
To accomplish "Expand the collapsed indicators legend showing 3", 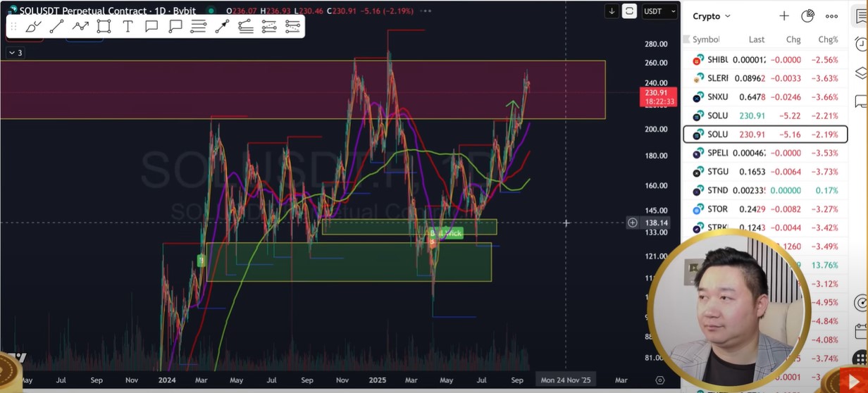I will click(15, 53).
